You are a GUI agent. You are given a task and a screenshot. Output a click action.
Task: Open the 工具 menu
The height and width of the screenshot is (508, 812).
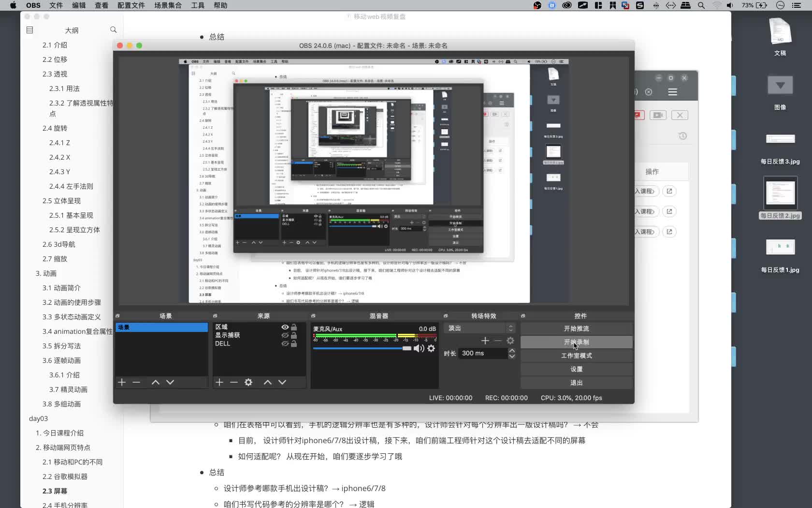(198, 5)
